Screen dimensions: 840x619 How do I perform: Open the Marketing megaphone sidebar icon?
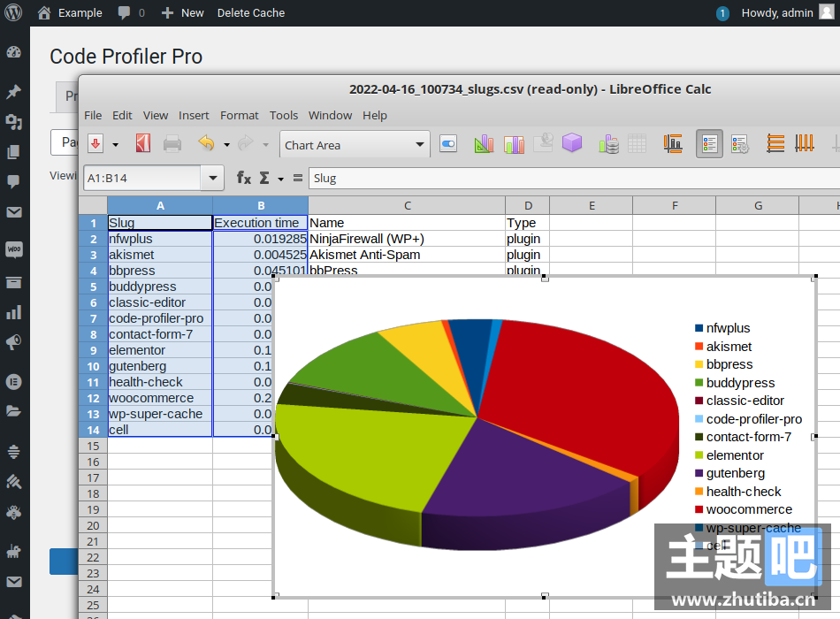[14, 342]
